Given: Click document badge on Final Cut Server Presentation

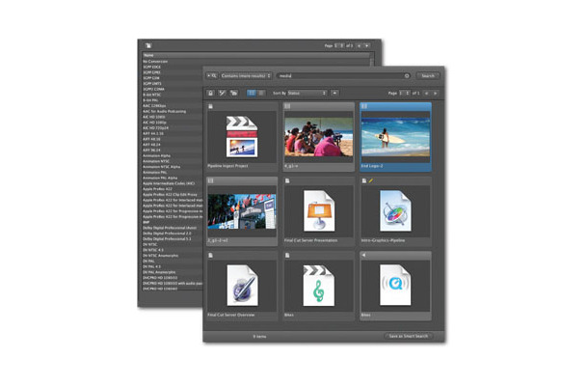Looking at the screenshot, I should point(287,181).
